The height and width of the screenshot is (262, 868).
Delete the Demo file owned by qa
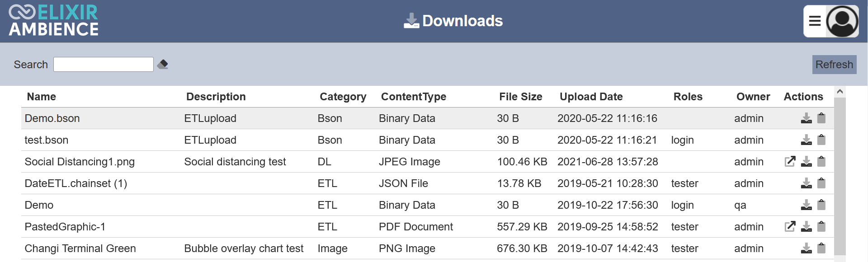[x=821, y=205]
